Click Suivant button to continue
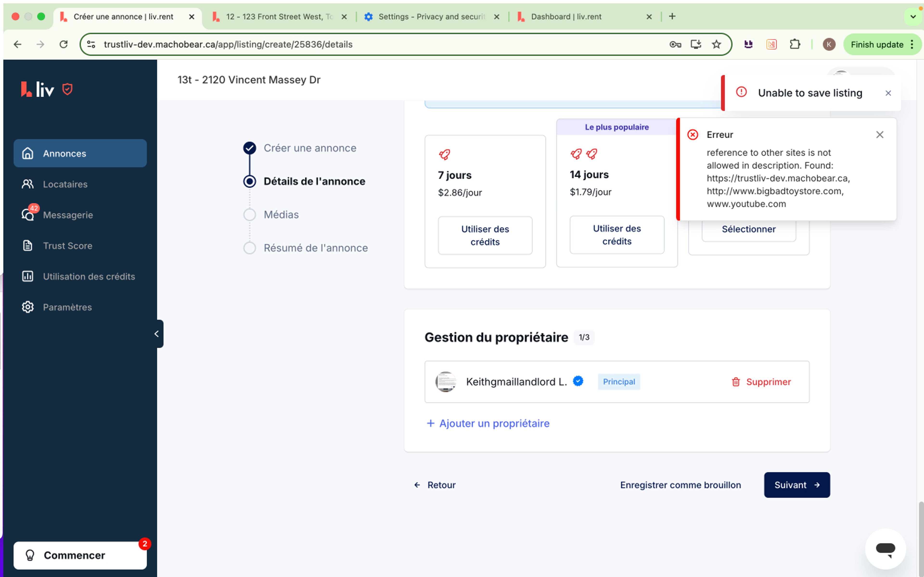 [x=796, y=485]
